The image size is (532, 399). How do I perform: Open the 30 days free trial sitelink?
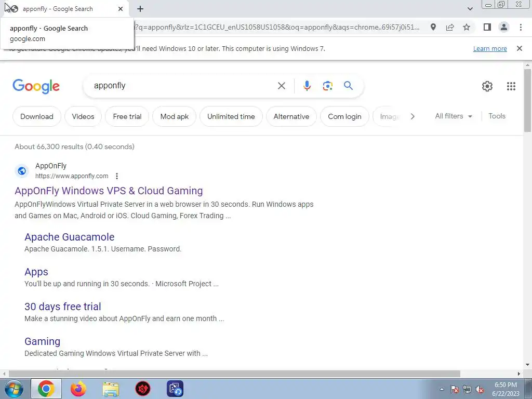coord(63,307)
